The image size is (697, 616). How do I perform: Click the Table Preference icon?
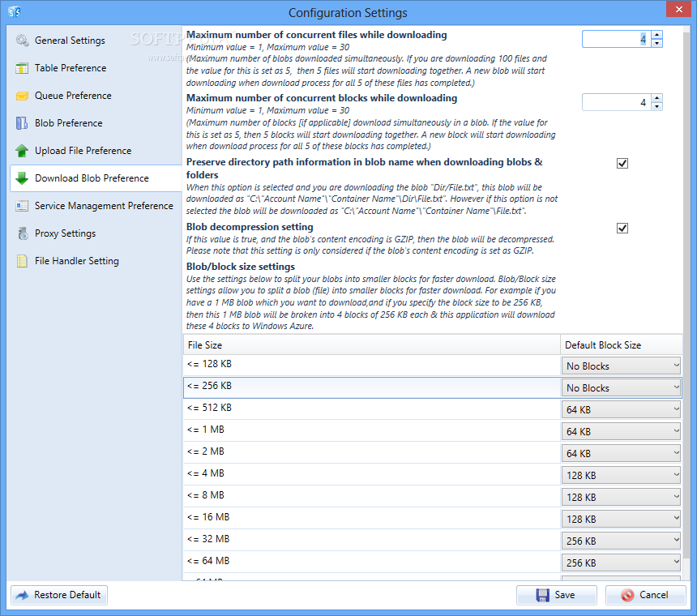(22, 68)
